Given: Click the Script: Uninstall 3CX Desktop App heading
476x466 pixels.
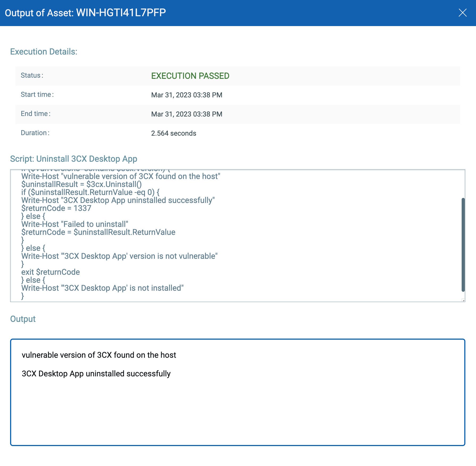Looking at the screenshot, I should pyautogui.click(x=73, y=159).
